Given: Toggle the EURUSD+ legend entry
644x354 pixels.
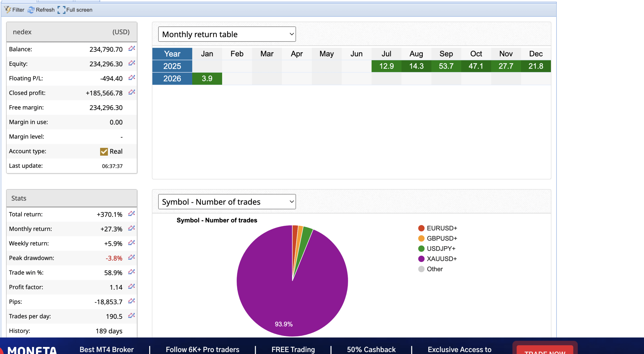Looking at the screenshot, I should point(441,228).
